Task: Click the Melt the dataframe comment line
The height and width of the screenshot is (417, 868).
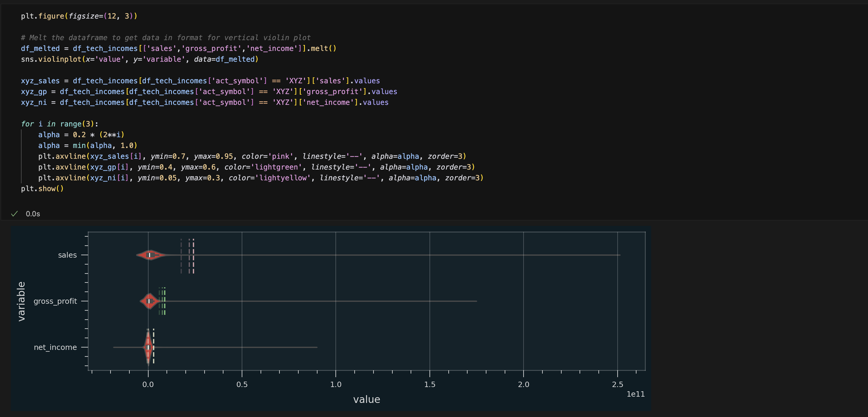Action: [x=165, y=38]
